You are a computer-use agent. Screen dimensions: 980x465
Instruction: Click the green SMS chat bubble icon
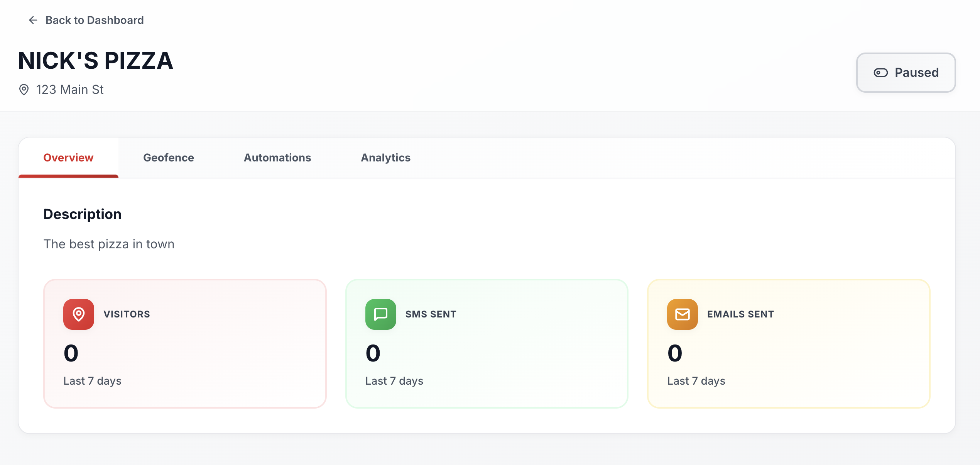[380, 314]
